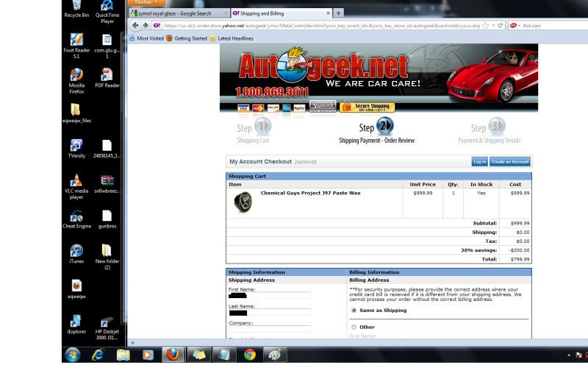This screenshot has width=588, height=368.
Task: Click the Windows Start orb
Action: 72,355
